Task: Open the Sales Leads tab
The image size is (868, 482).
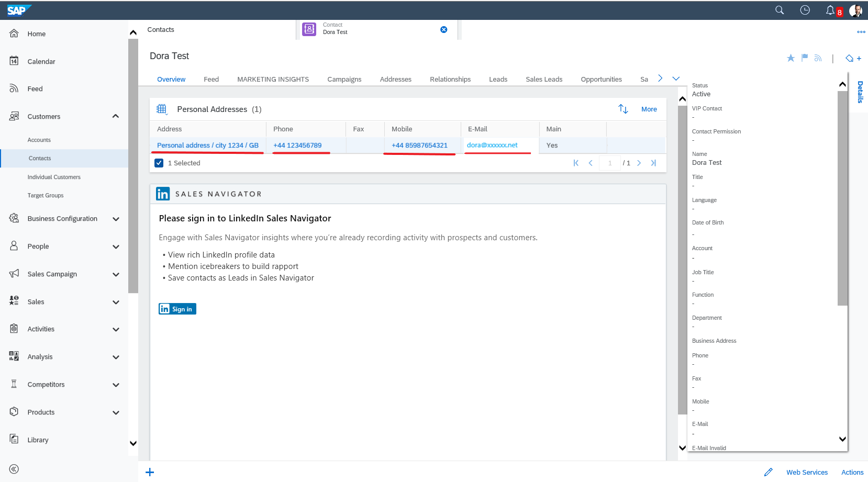Action: pyautogui.click(x=544, y=79)
